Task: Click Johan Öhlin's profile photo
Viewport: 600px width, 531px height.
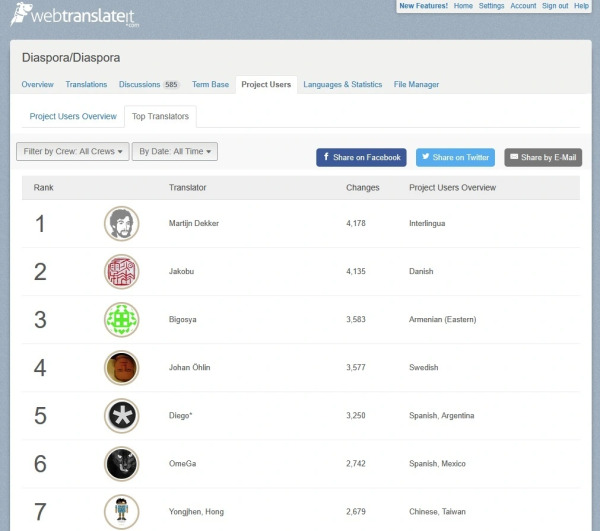Action: pos(121,367)
